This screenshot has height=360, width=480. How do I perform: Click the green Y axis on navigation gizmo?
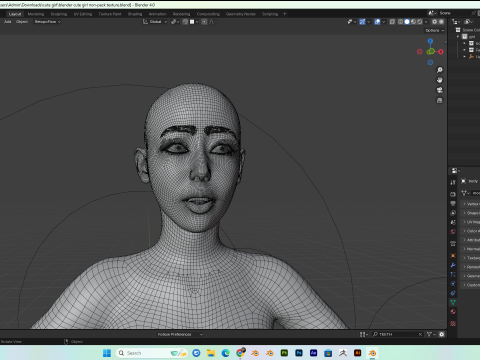point(430,52)
